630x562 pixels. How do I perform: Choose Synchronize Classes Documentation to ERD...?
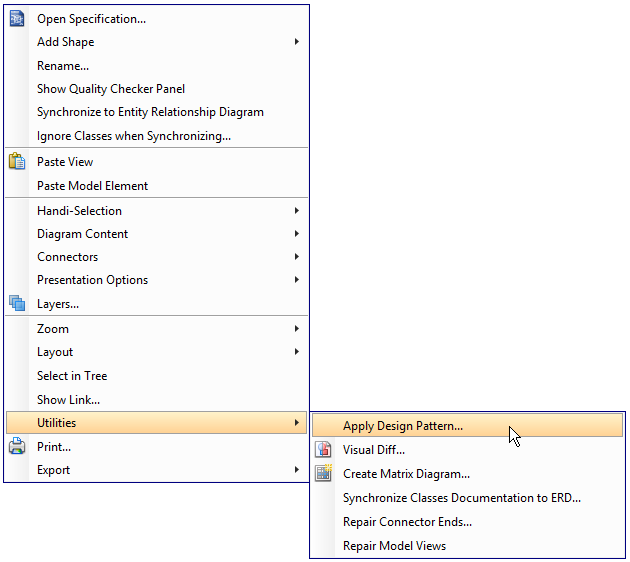[468, 498]
